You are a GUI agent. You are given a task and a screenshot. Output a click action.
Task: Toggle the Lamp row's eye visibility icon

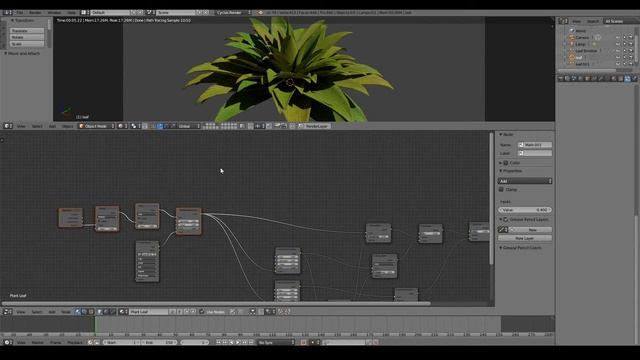pyautogui.click(x=618, y=44)
